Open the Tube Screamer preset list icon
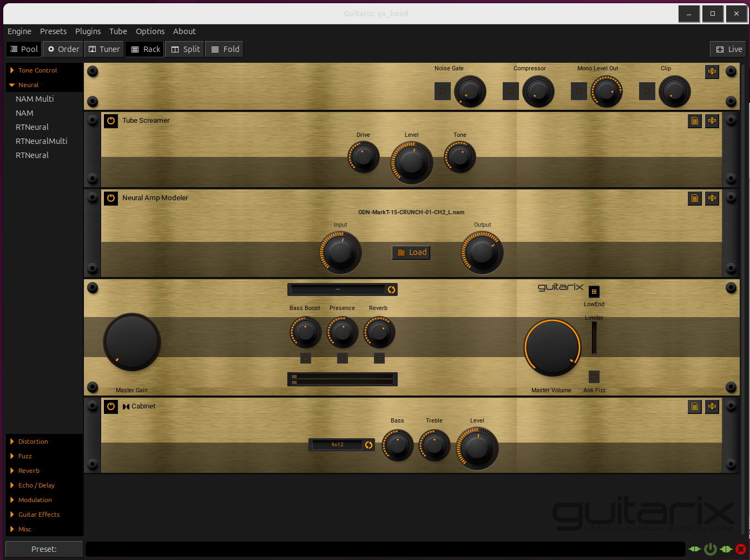This screenshot has width=750, height=560. [x=694, y=121]
